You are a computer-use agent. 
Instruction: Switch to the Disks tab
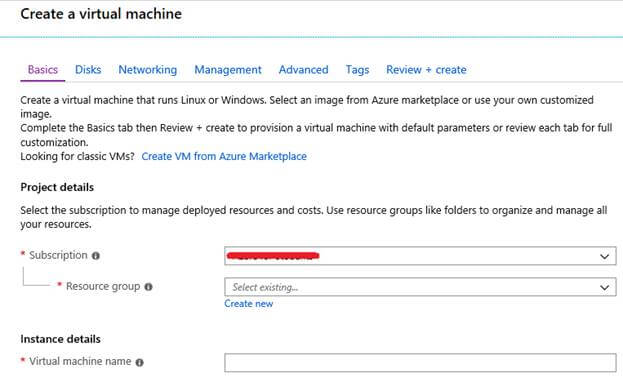(88, 70)
